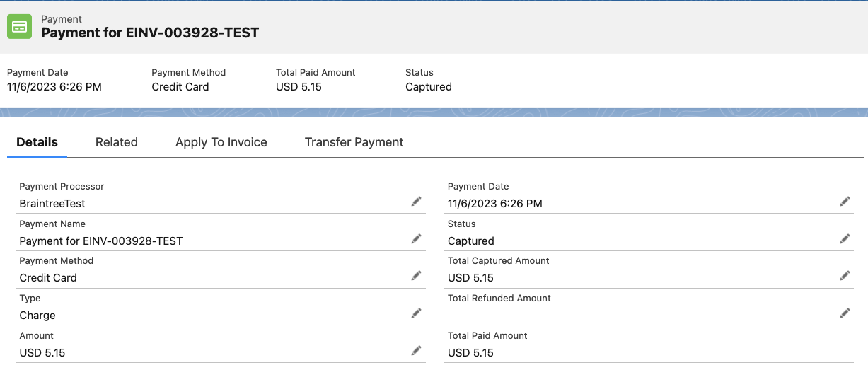868x370 pixels.
Task: Select the Apply To Invoice tab
Action: (221, 142)
